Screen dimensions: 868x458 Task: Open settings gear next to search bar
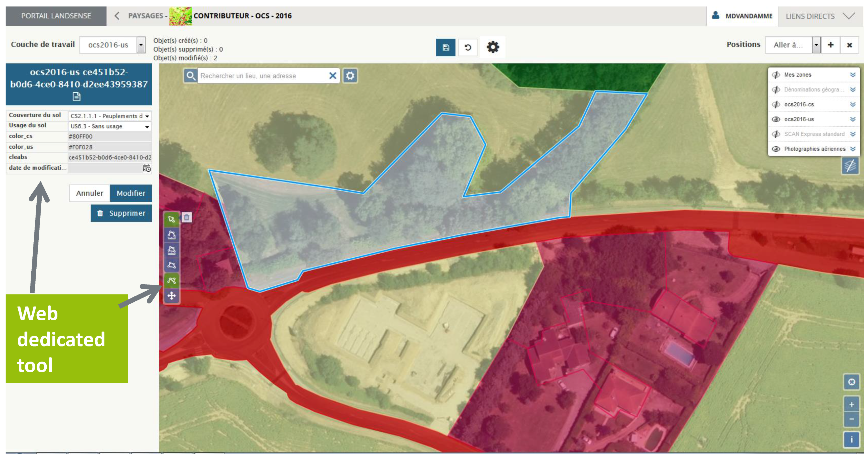point(350,76)
